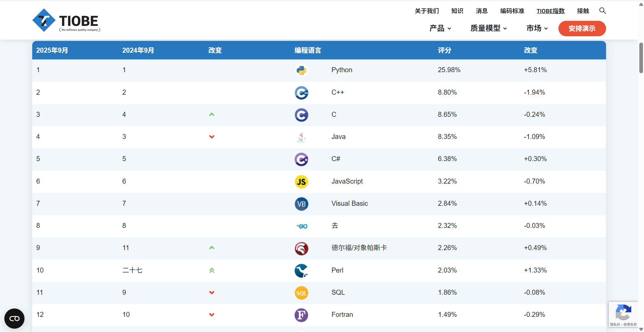Click the Visual Basic VB icon
The height and width of the screenshot is (332, 644).
tap(301, 204)
